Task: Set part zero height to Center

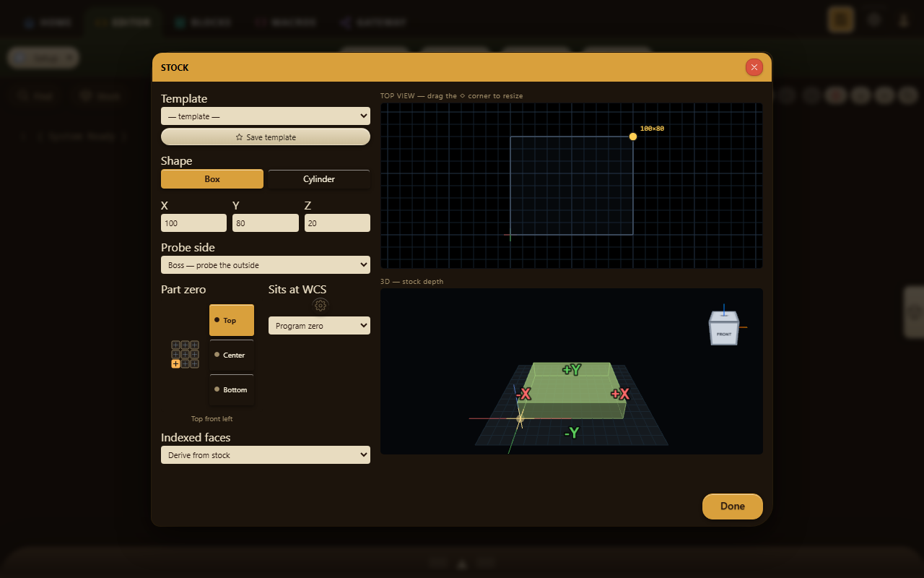Action: 232,355
